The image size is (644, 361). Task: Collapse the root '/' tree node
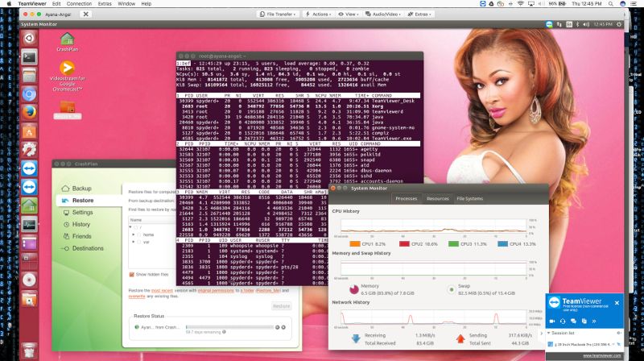point(130,227)
